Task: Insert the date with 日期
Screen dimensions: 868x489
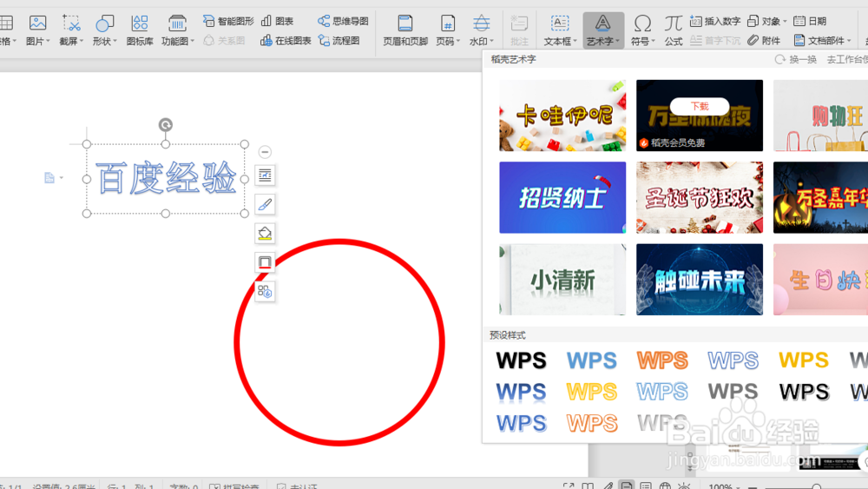Action: click(x=810, y=21)
